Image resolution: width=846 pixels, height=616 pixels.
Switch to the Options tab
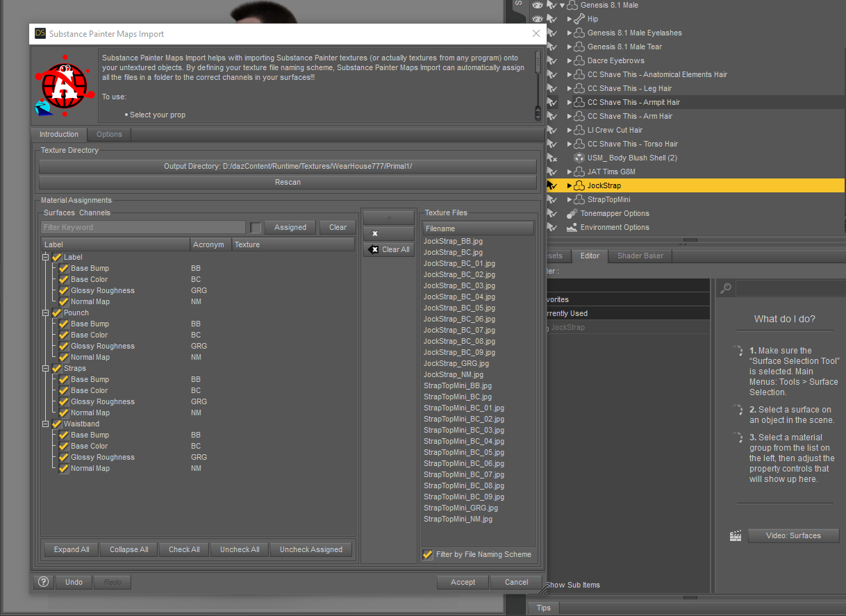(x=109, y=134)
